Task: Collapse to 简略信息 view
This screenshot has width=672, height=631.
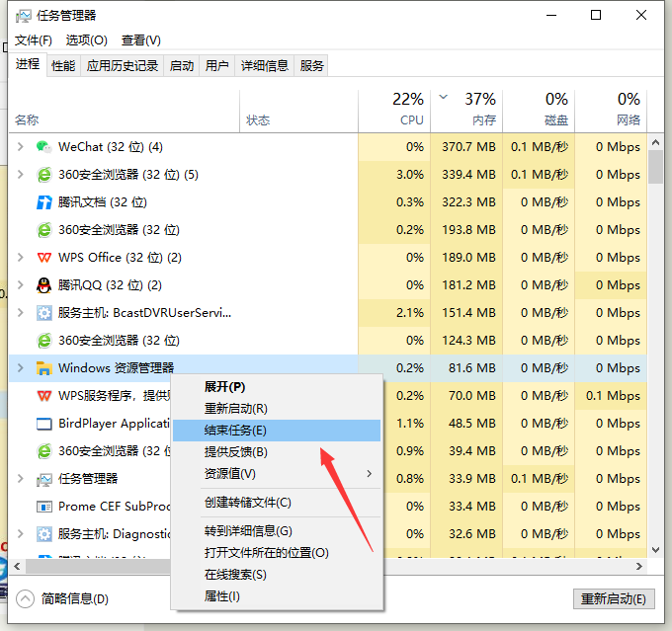Action: pos(63,598)
